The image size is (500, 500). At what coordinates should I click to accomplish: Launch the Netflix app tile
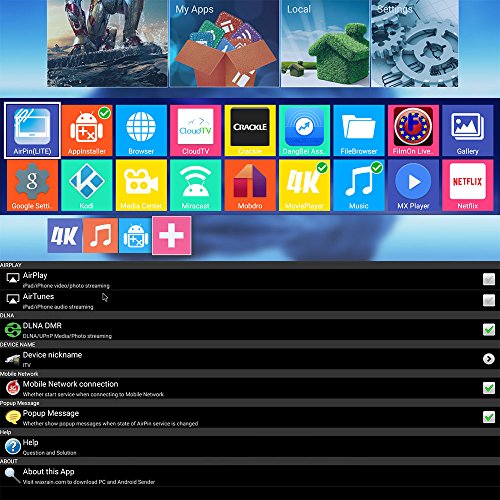467,185
